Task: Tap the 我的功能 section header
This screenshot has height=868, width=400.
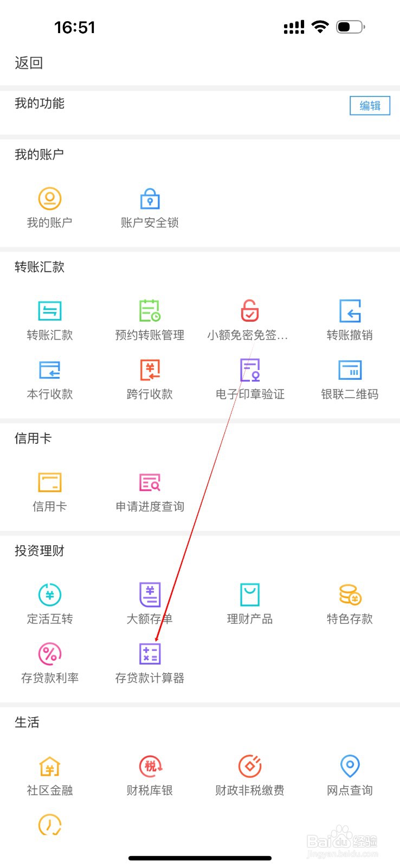Action: point(40,103)
